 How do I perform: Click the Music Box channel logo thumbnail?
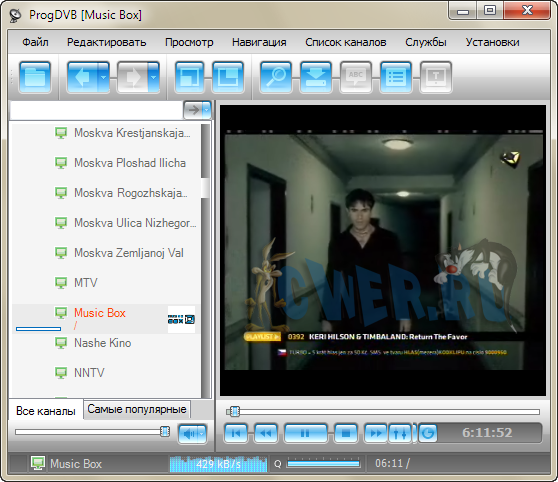[x=181, y=319]
